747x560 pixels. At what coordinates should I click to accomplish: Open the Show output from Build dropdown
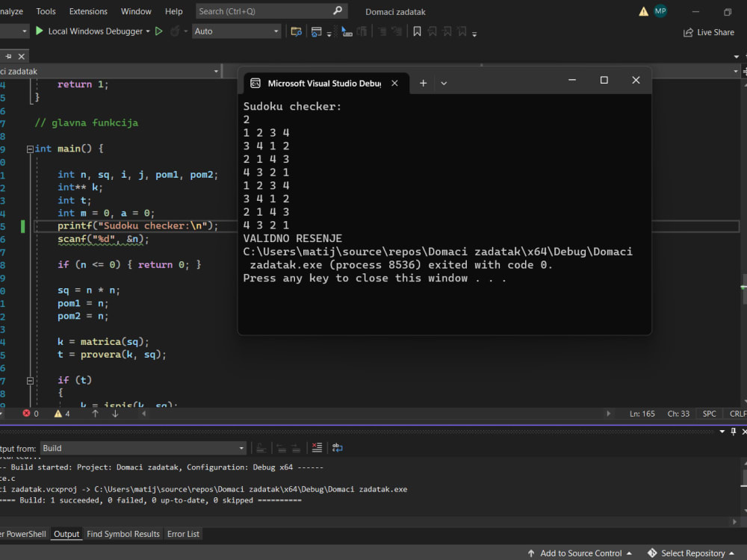click(x=241, y=447)
